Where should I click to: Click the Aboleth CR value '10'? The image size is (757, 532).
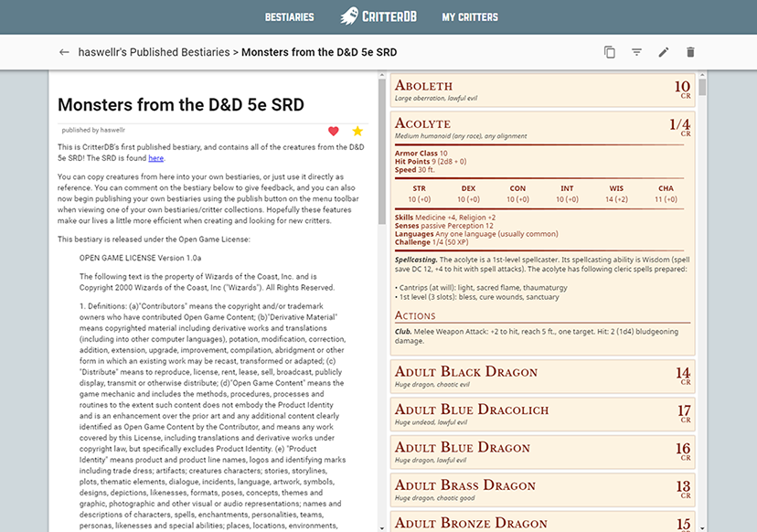coord(682,87)
